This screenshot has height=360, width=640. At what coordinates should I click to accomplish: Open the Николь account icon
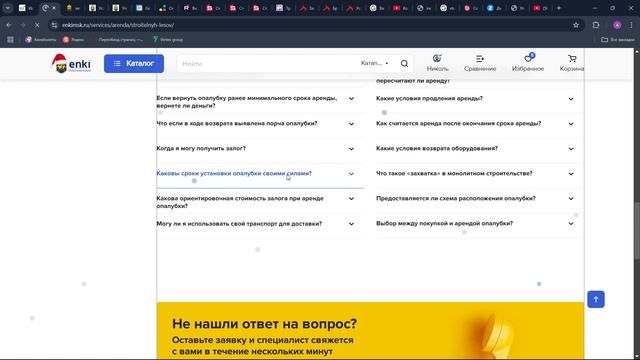(437, 63)
